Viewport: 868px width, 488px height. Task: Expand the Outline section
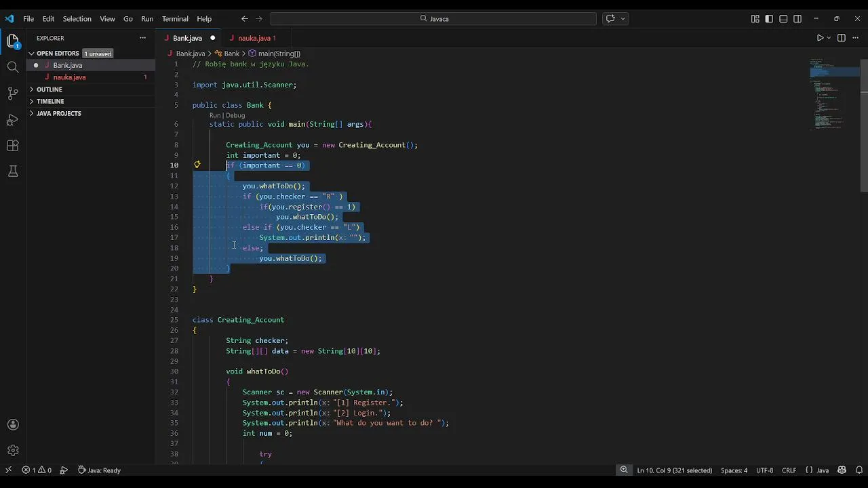pyautogui.click(x=49, y=89)
